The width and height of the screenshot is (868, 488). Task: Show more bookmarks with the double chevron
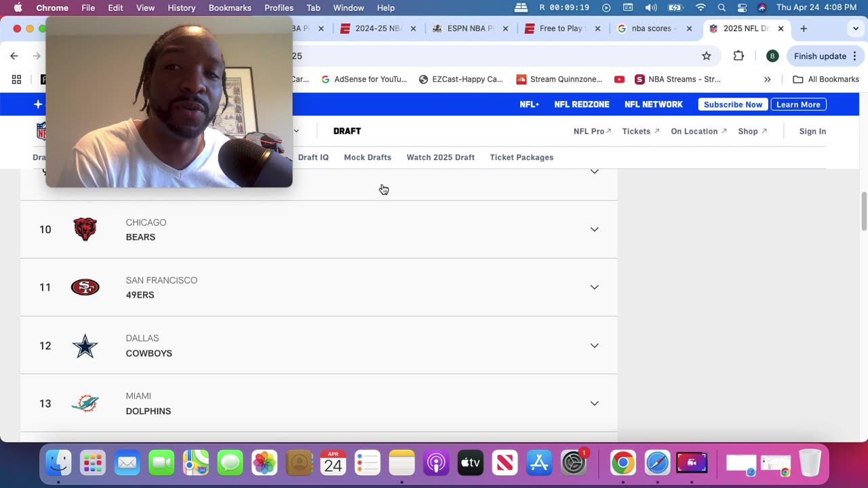tap(767, 79)
